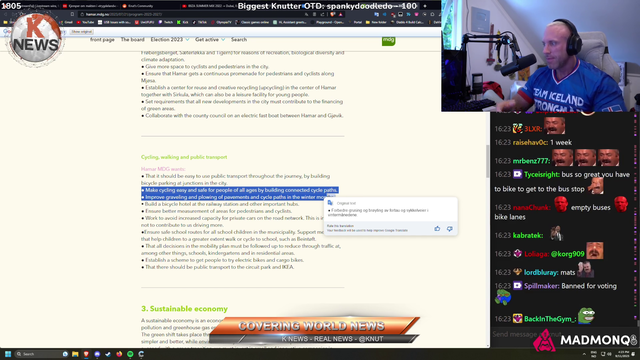Open Steam from the taskbar
Viewport: 640px width, 360px height.
(x=108, y=354)
